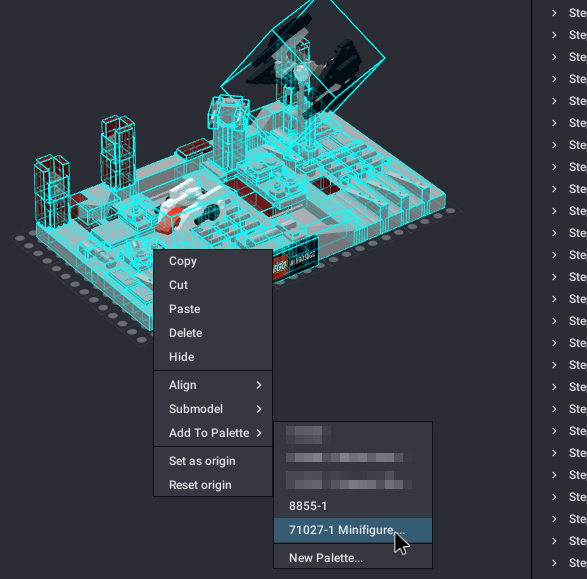The image size is (587, 579).
Task: Choose Cut from the context menu
Action: pos(213,285)
